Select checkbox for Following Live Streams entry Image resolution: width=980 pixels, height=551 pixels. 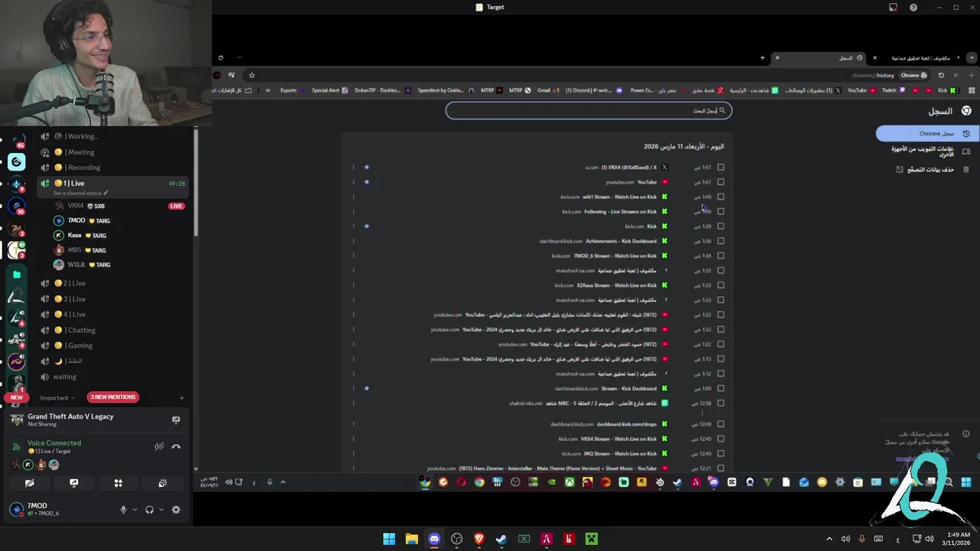(720, 211)
